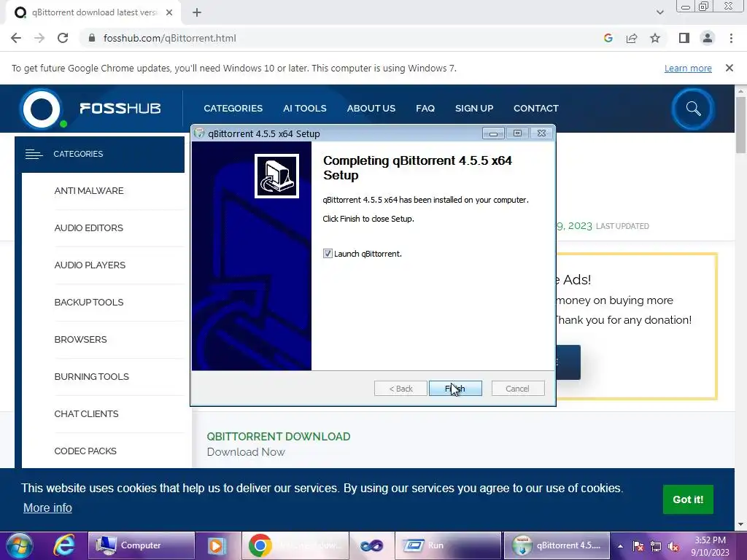The image size is (747, 560).
Task: Click the blue infinity taskbar icon
Action: [371, 545]
